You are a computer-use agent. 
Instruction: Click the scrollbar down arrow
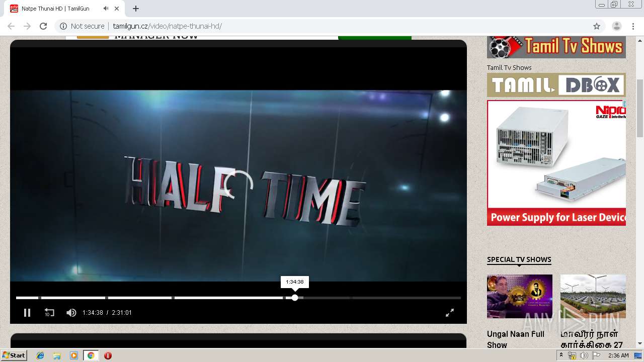click(640, 344)
